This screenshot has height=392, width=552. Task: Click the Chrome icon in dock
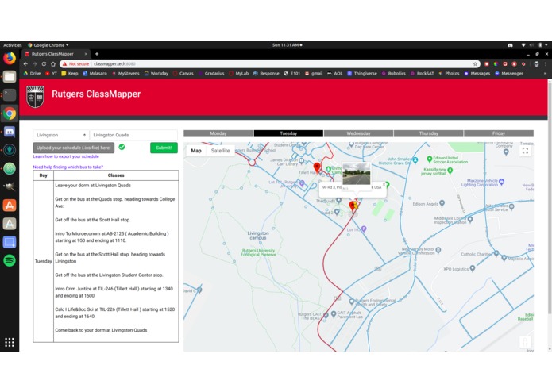10,113
